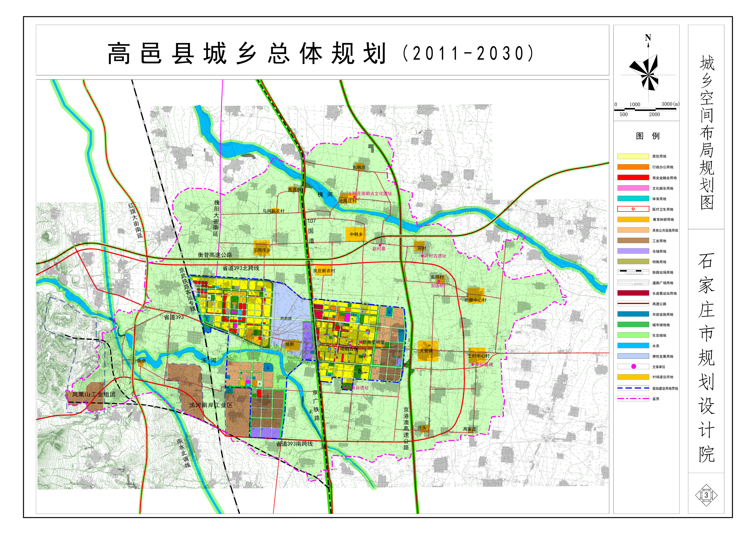This screenshot has width=756, height=534.
Task: Click the 工业用地 brown legend swatch
Action: tap(633, 241)
